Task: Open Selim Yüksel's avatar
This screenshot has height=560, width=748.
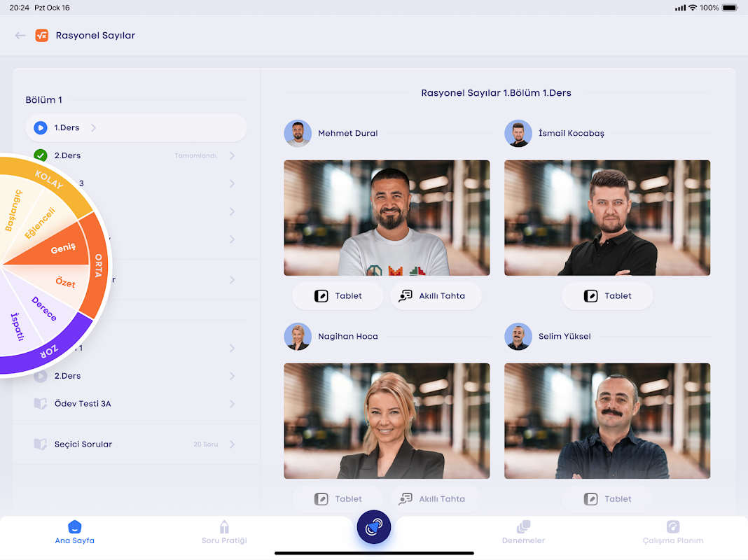Action: click(518, 337)
